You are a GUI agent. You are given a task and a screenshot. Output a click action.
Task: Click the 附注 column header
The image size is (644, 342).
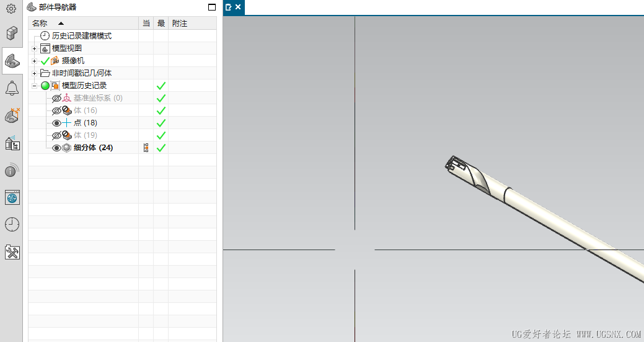pos(192,24)
